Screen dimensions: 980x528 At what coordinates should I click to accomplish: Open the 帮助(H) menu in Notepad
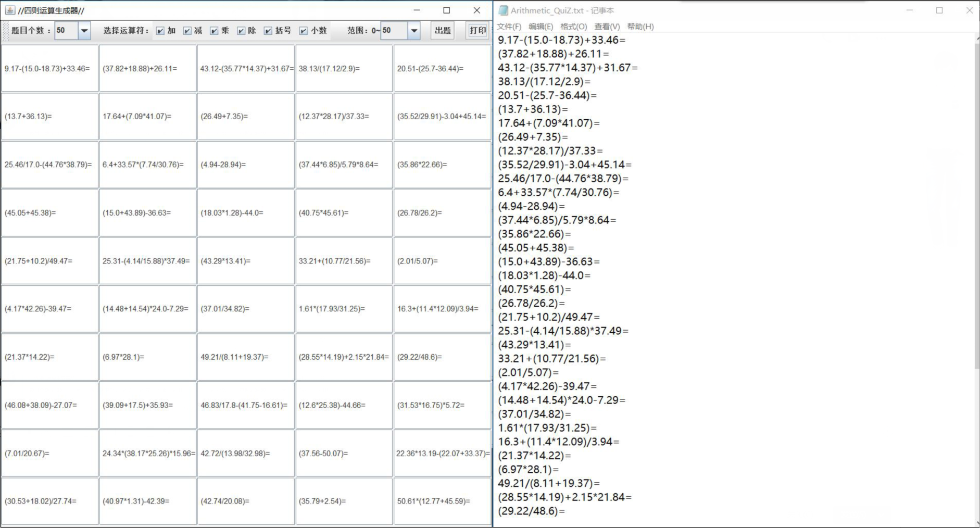coord(640,27)
